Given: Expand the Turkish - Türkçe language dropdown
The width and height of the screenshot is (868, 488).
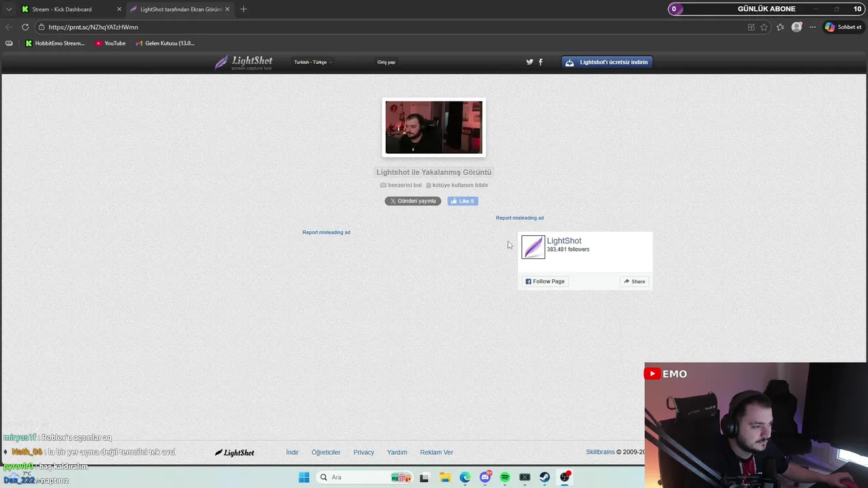Looking at the screenshot, I should [313, 62].
